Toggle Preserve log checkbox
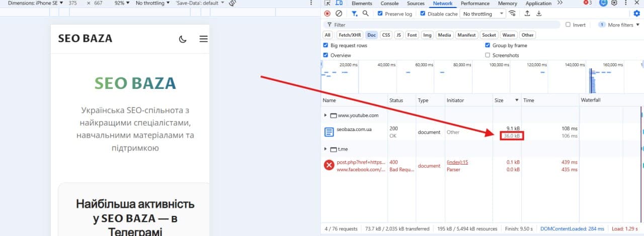Screen dimensions: 644x236 coord(380,14)
